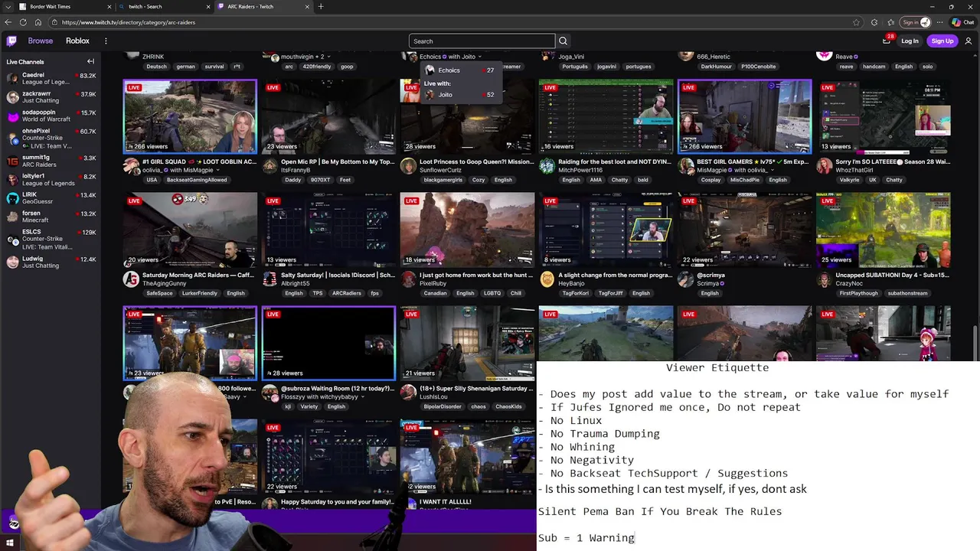
Task: Switch to the 'twitch - Search' tab
Action: [x=163, y=7]
